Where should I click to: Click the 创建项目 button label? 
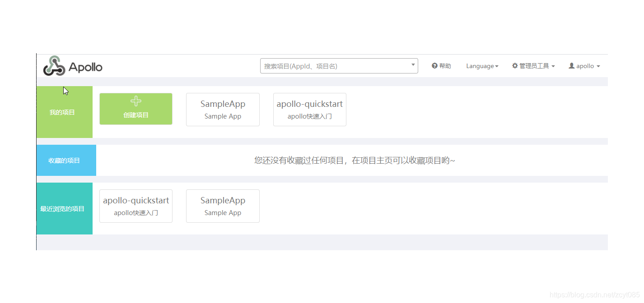pyautogui.click(x=136, y=115)
